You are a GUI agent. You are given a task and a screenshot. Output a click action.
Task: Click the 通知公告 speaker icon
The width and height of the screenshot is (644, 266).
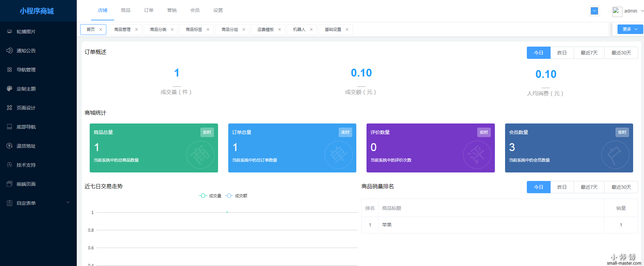click(10, 50)
